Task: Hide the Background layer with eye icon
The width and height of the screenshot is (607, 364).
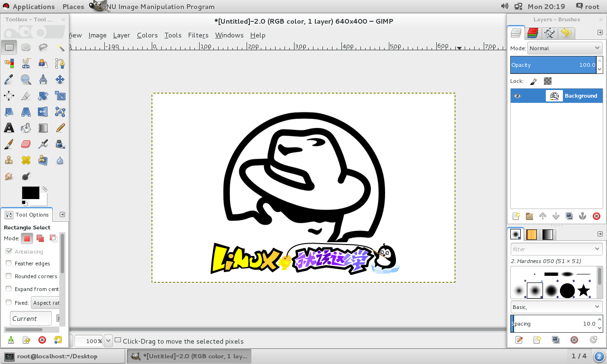Action: pyautogui.click(x=517, y=96)
